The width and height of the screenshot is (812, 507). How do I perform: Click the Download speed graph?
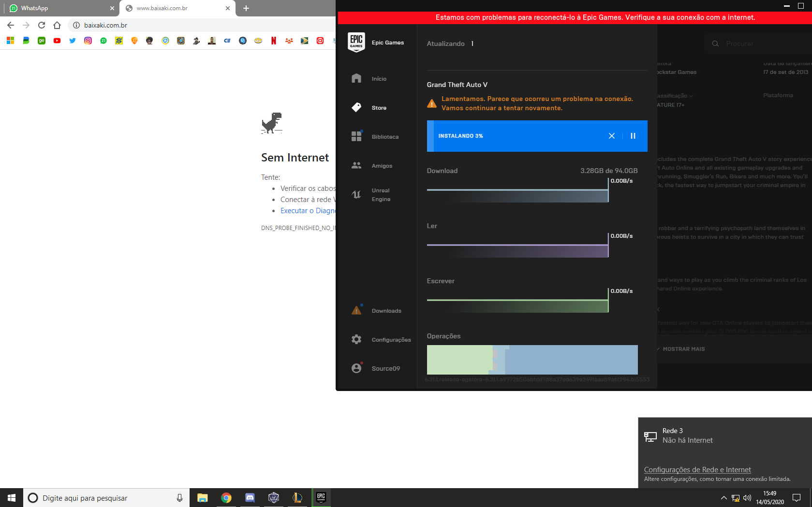click(517, 191)
